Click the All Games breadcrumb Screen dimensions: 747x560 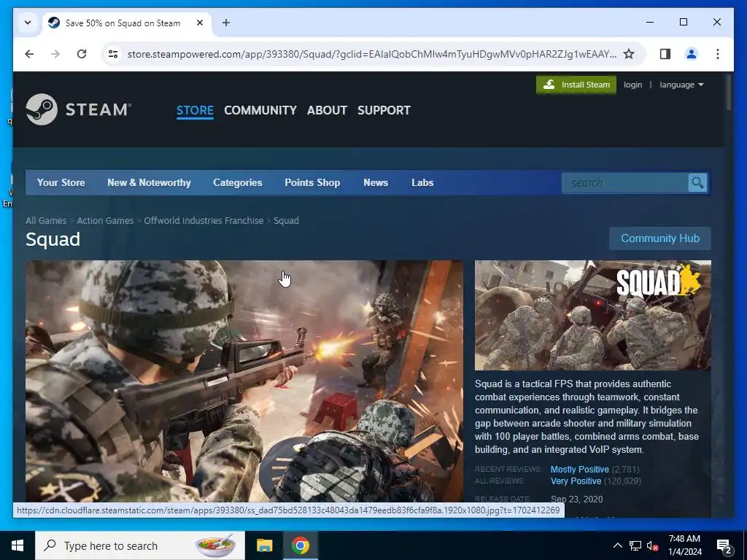coord(46,220)
